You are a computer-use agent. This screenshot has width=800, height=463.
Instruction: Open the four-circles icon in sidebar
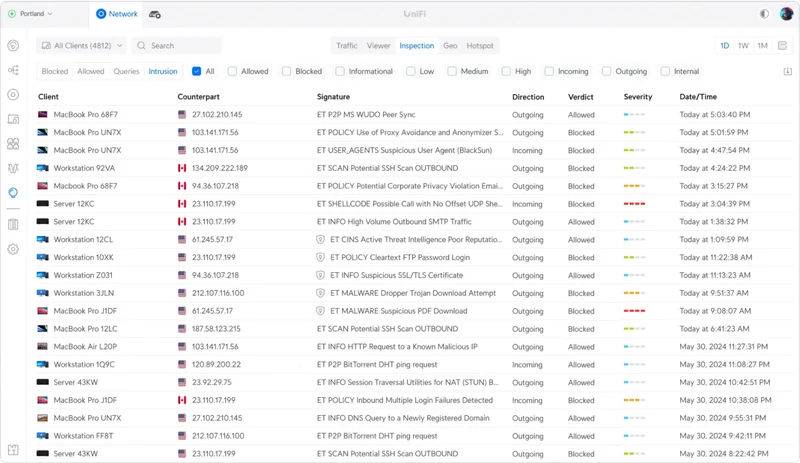tap(13, 143)
